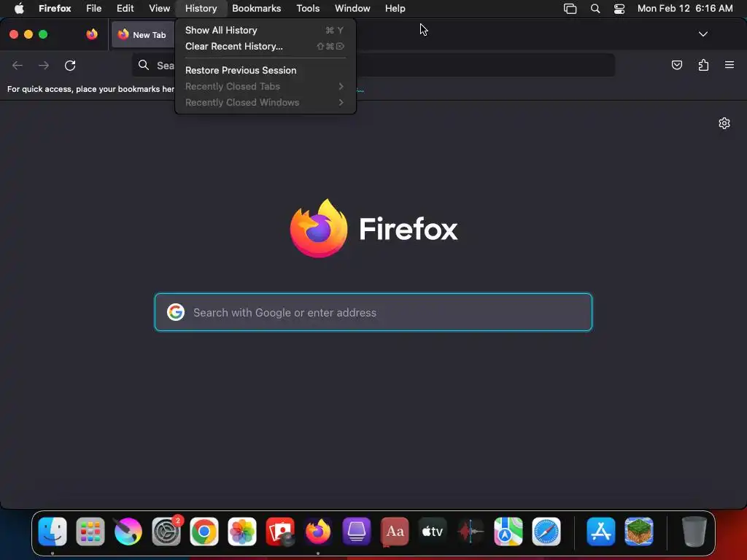The height and width of the screenshot is (560, 747).
Task: Open new tab personalize gear icon
Action: coord(724,123)
